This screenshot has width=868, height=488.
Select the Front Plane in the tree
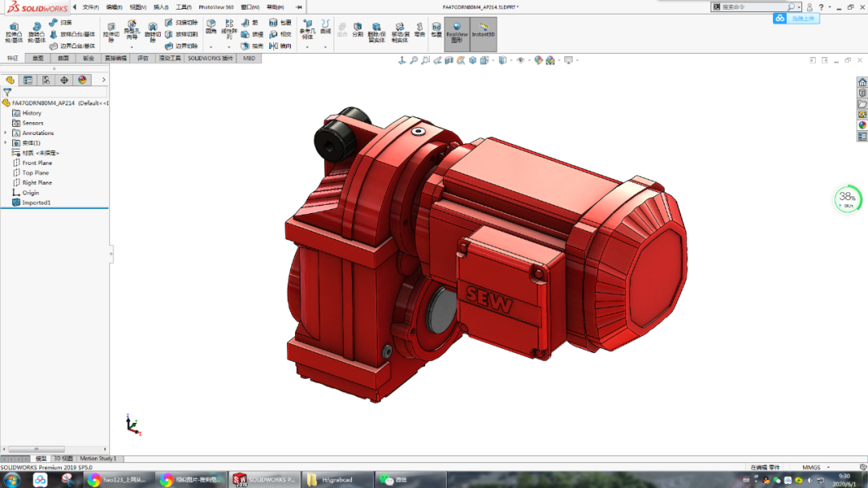pos(32,163)
